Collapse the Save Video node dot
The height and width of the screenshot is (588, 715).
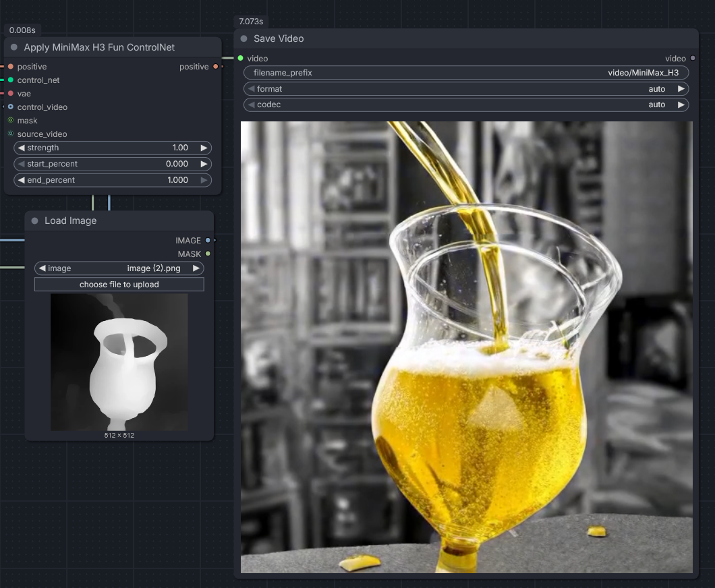pyautogui.click(x=244, y=38)
